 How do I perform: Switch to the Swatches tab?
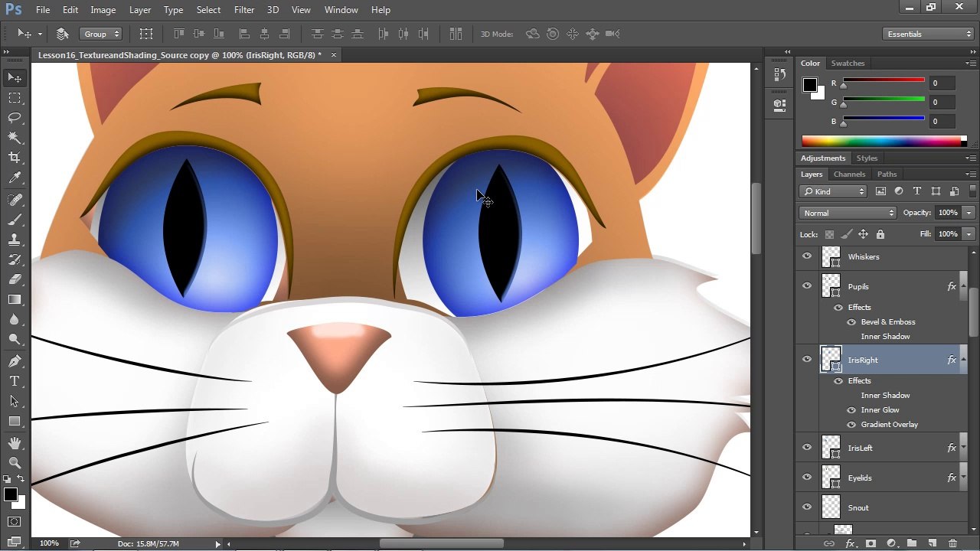848,64
